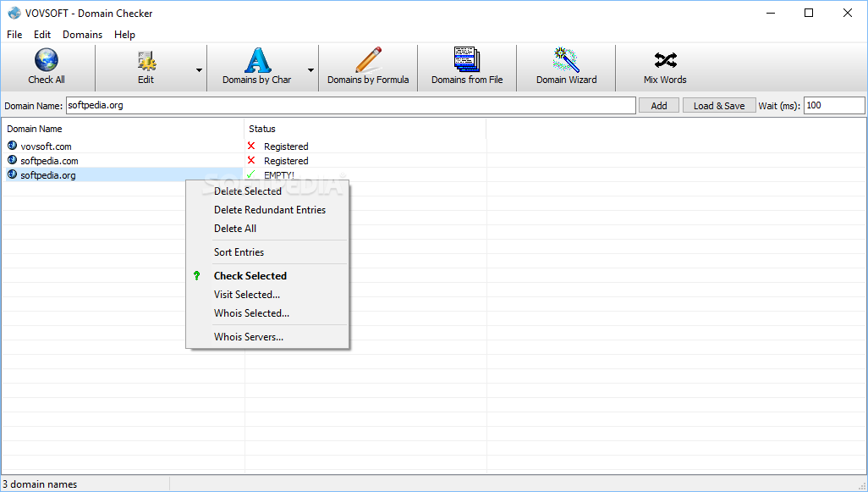The width and height of the screenshot is (868, 492).
Task: Click the Edit gear toolbar icon
Action: pyautogui.click(x=146, y=60)
